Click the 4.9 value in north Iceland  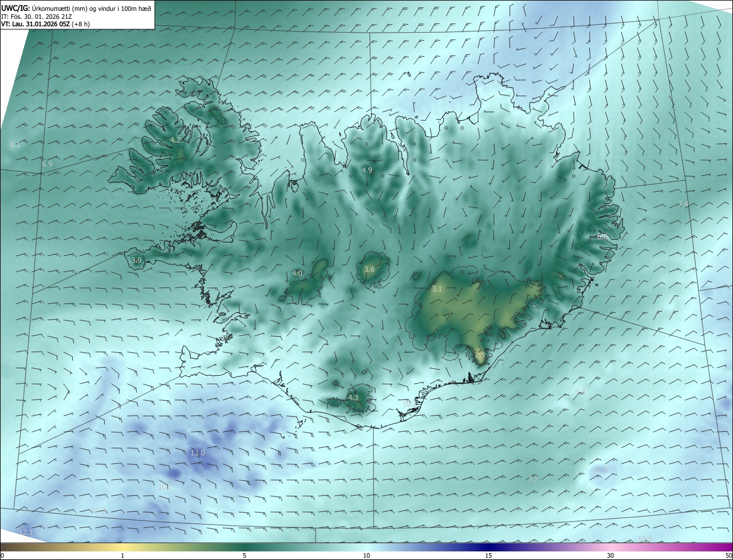[x=367, y=171]
